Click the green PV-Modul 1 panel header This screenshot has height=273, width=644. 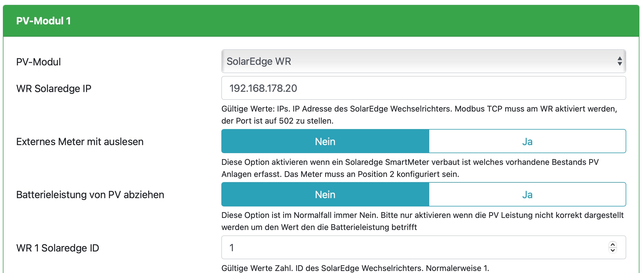coord(321,21)
